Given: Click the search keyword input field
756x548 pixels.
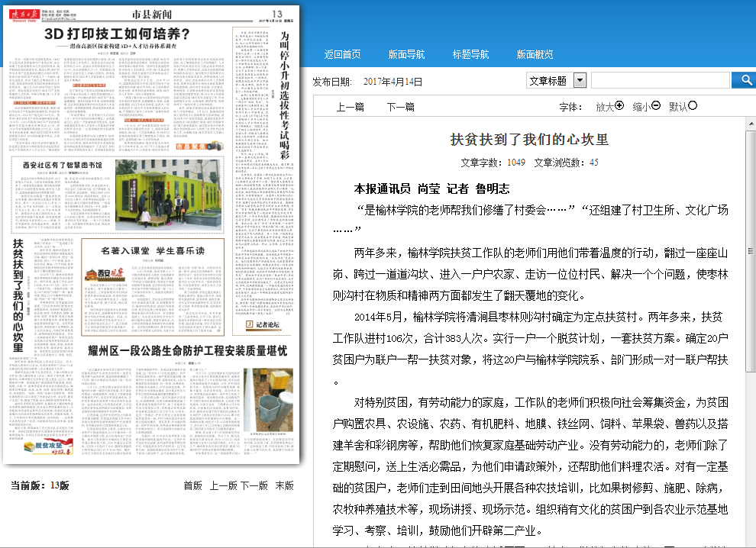Looking at the screenshot, I should point(660,80).
